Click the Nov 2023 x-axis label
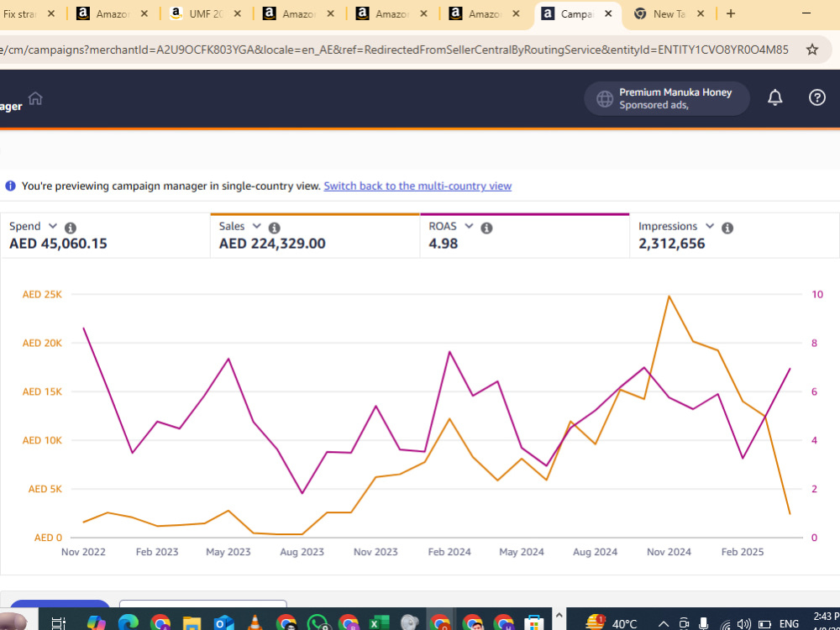This screenshot has height=630, width=840. tap(375, 552)
